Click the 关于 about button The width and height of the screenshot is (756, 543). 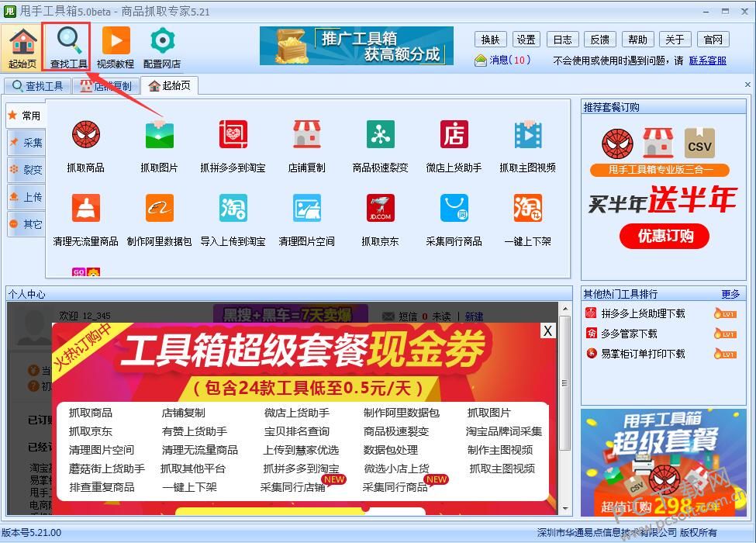tap(675, 40)
